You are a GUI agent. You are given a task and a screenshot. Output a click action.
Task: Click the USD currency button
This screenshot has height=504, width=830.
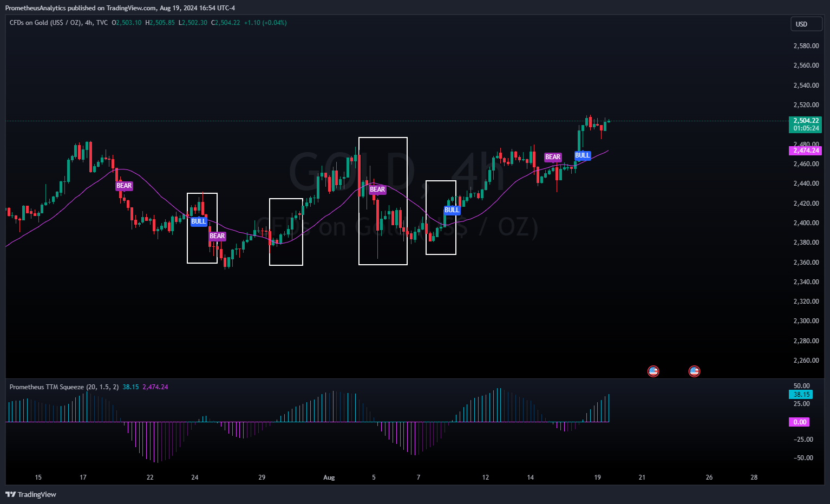click(x=806, y=24)
